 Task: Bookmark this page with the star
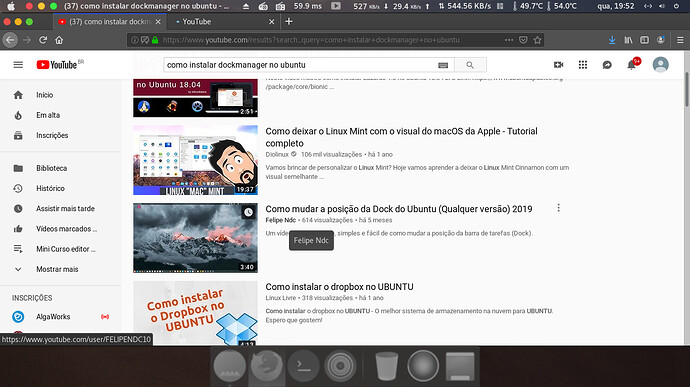click(537, 40)
